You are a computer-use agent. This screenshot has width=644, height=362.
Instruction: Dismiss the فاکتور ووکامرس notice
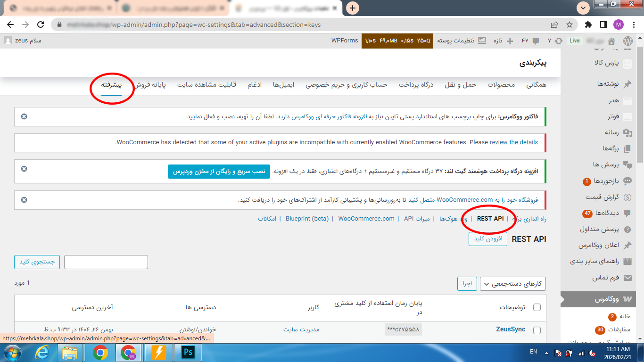(24, 116)
